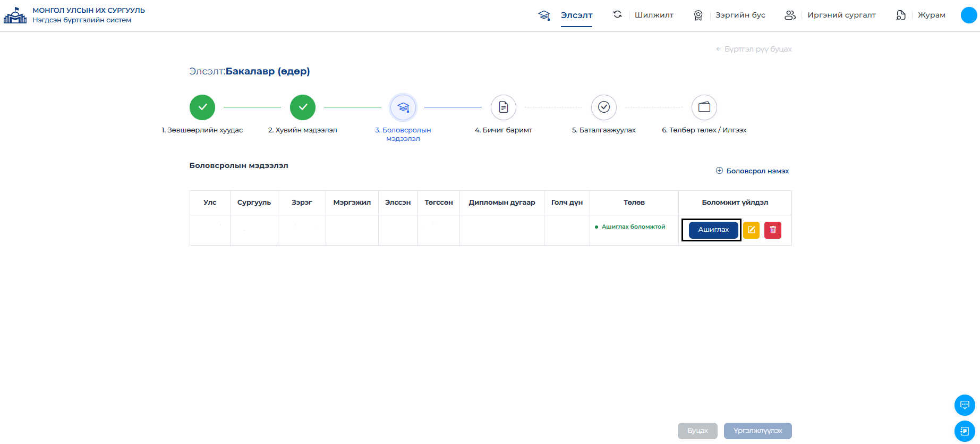Click the 4. Бичиг баримт step label
The image size is (980, 444).
point(504,130)
